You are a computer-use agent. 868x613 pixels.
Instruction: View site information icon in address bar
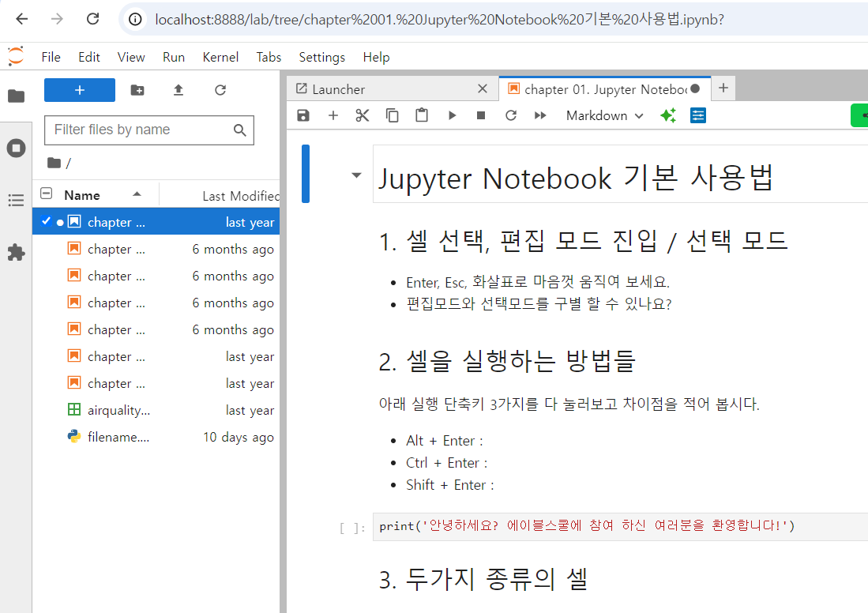(136, 20)
